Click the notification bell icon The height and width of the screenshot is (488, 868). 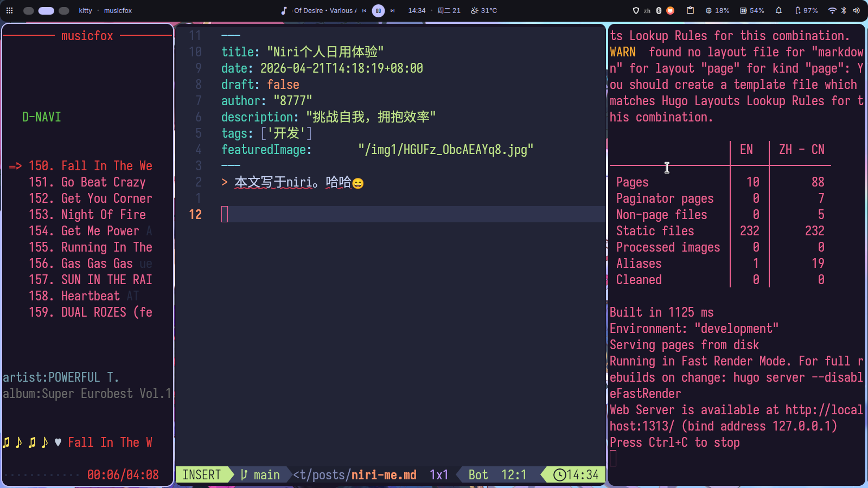pyautogui.click(x=780, y=10)
